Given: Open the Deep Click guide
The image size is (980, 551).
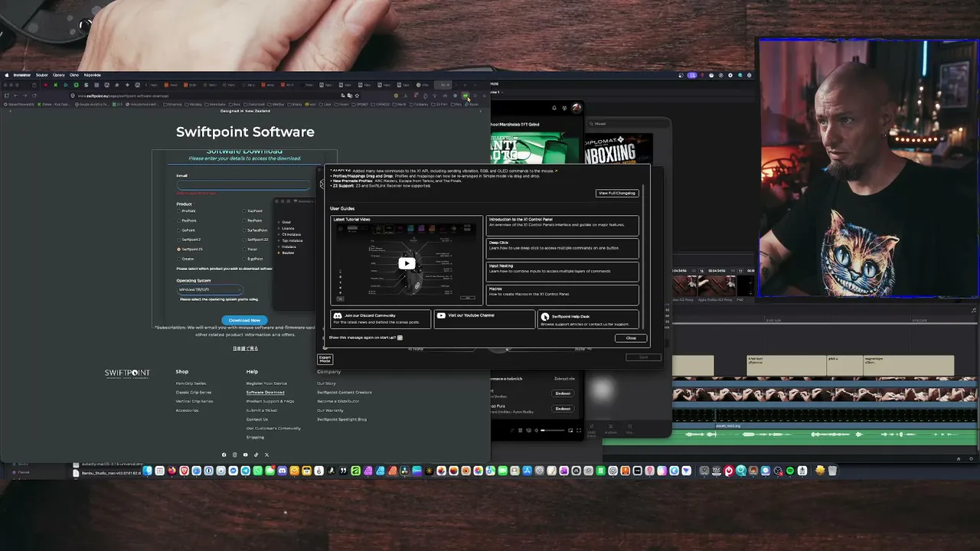Looking at the screenshot, I should point(563,248).
